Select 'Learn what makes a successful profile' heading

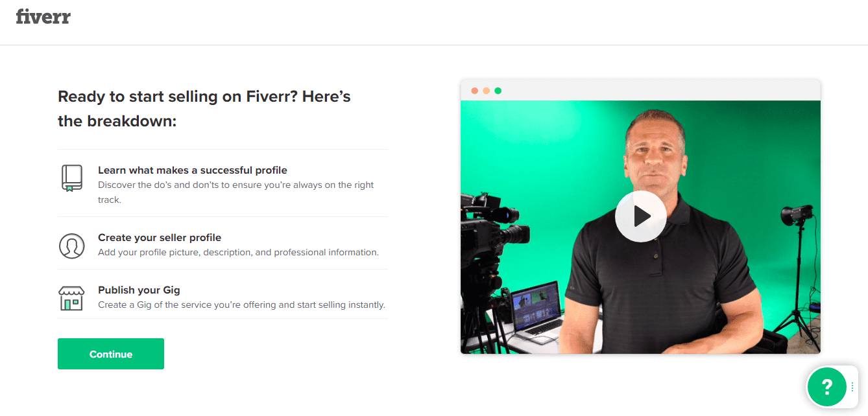[x=193, y=170]
